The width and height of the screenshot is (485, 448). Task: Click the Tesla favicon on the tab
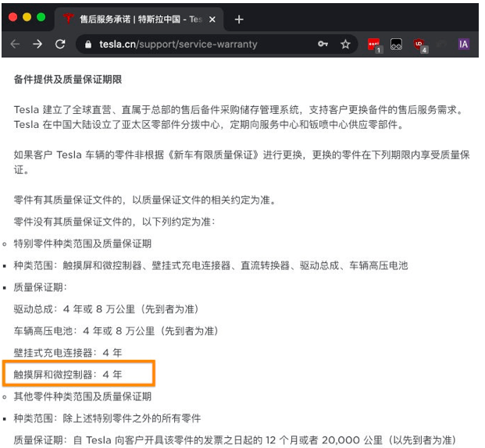click(x=68, y=19)
